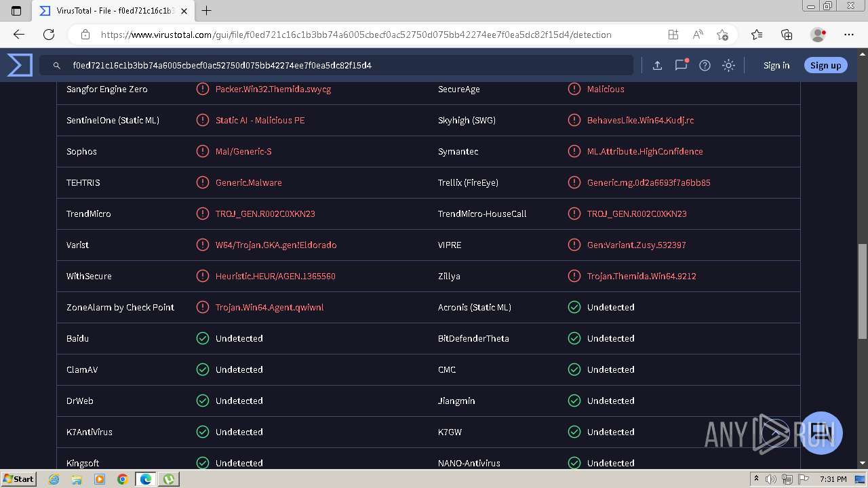The height and width of the screenshot is (488, 868).
Task: Open Windows Media Player from taskbar
Action: (x=100, y=479)
